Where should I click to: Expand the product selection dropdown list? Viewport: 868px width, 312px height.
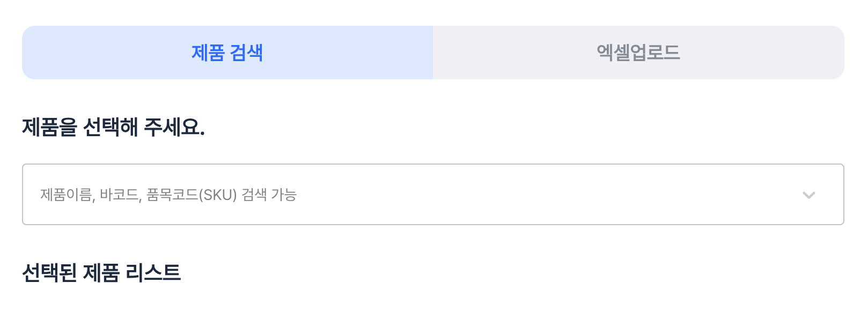coord(808,195)
